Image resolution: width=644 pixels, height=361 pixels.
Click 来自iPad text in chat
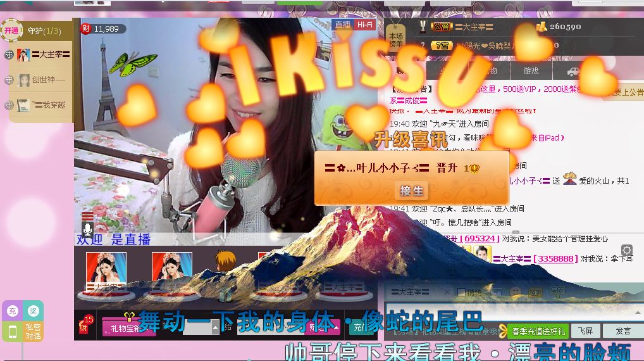tap(546, 137)
